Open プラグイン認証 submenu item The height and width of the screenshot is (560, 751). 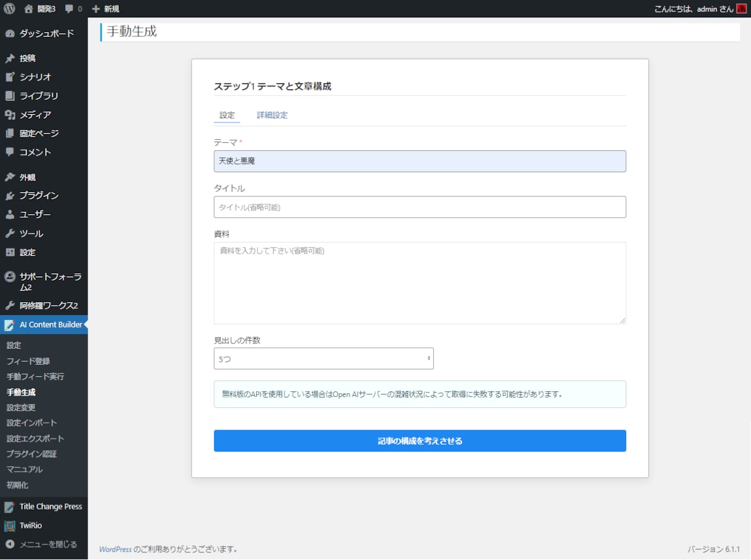31,454
